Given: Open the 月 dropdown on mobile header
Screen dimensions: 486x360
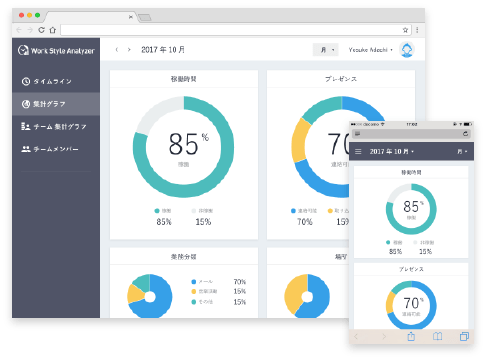Looking at the screenshot, I should pyautogui.click(x=462, y=151).
